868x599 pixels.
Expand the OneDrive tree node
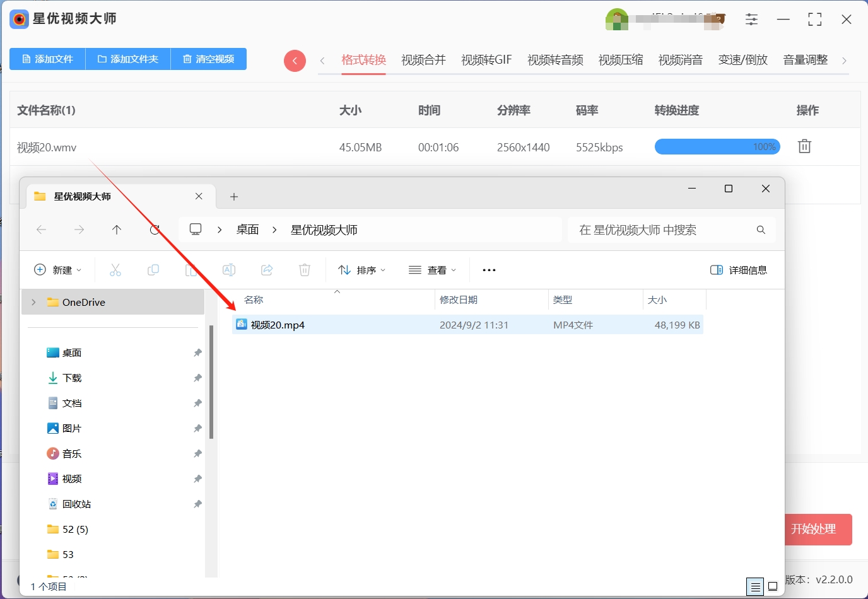point(33,302)
